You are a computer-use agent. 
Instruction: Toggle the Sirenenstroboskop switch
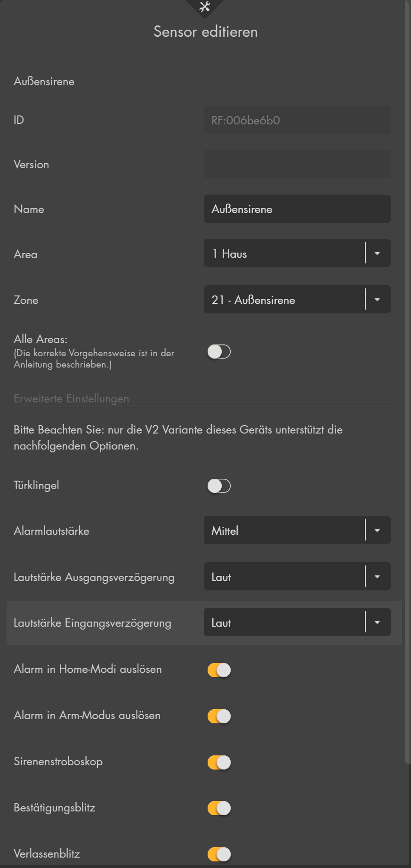[219, 762]
